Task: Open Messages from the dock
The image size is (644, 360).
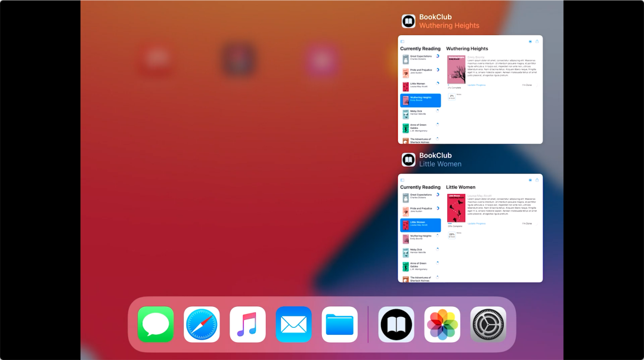Action: 156,324
